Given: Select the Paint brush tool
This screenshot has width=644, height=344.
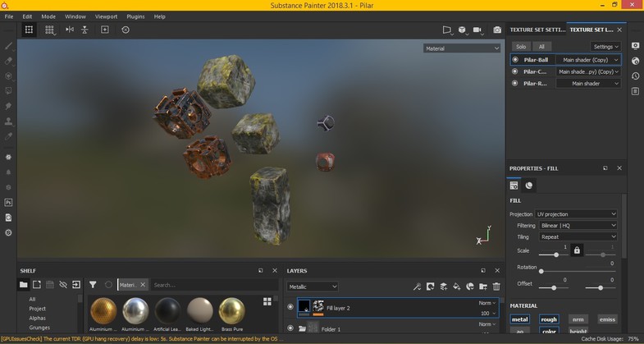Looking at the screenshot, I should pos(8,46).
